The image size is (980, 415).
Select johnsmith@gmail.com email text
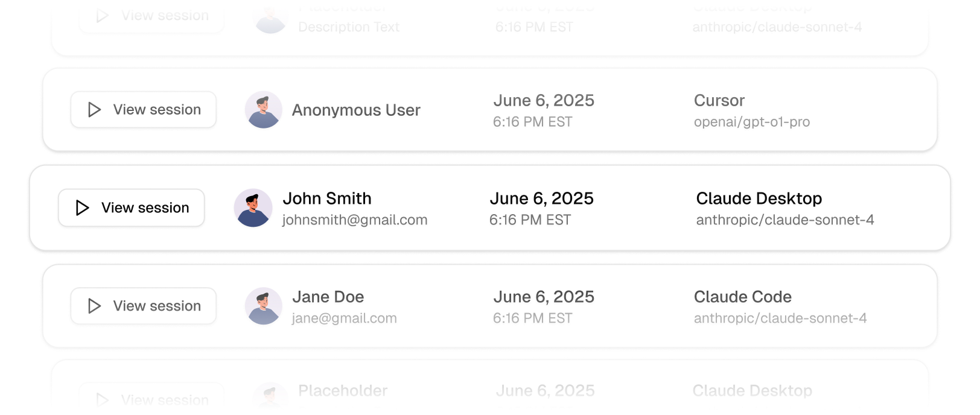point(355,220)
